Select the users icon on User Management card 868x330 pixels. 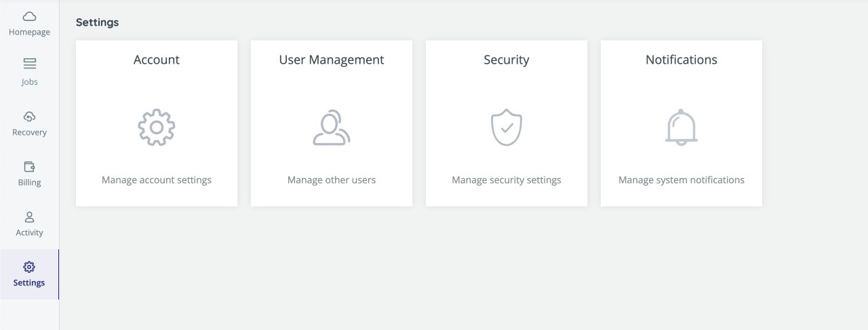pos(332,127)
